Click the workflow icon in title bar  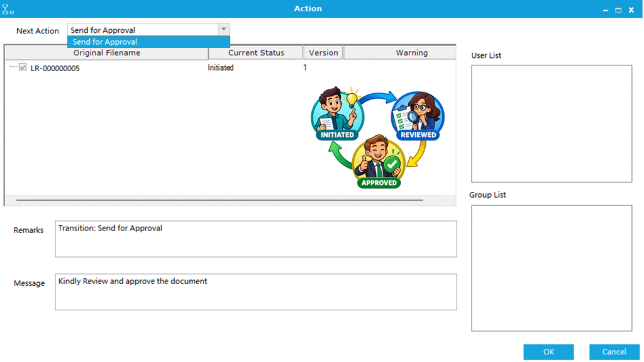(x=8, y=9)
